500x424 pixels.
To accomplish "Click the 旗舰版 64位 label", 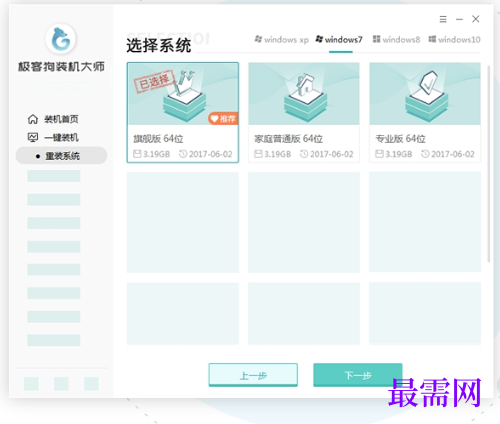I will click(158, 139).
